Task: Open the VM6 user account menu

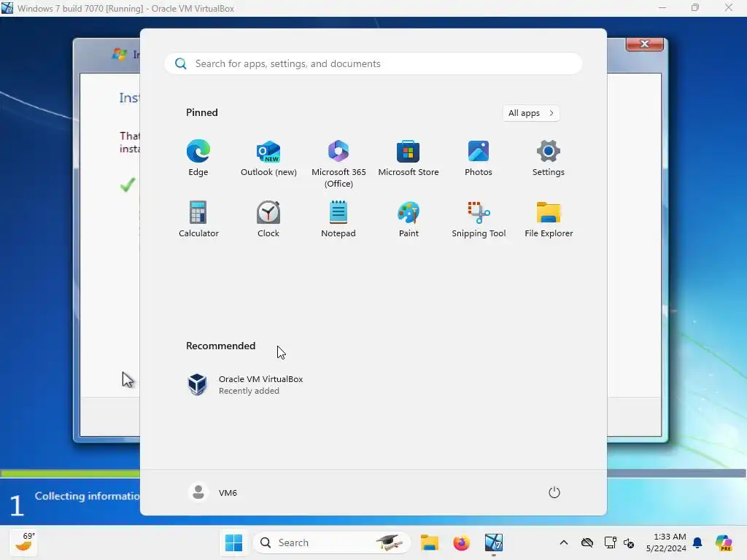Action: (x=212, y=492)
